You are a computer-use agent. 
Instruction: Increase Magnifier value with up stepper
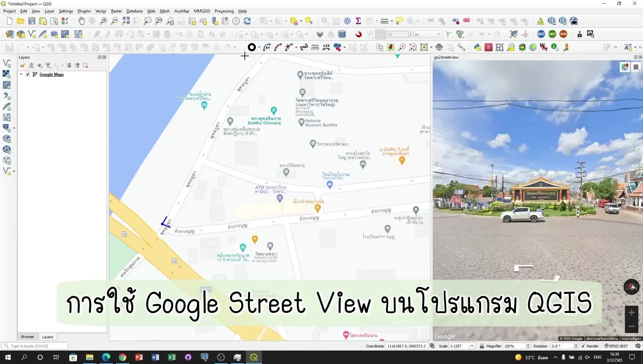[528, 345]
